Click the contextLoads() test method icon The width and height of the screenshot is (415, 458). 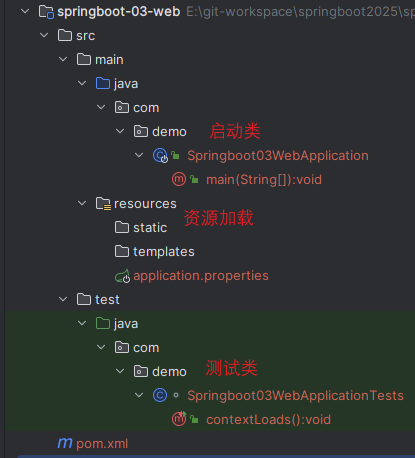tap(179, 419)
